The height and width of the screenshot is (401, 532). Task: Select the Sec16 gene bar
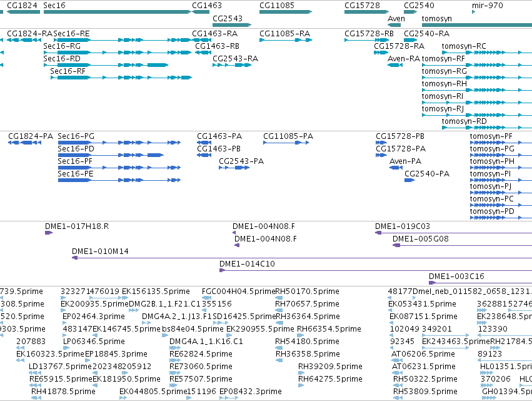pos(118,12)
